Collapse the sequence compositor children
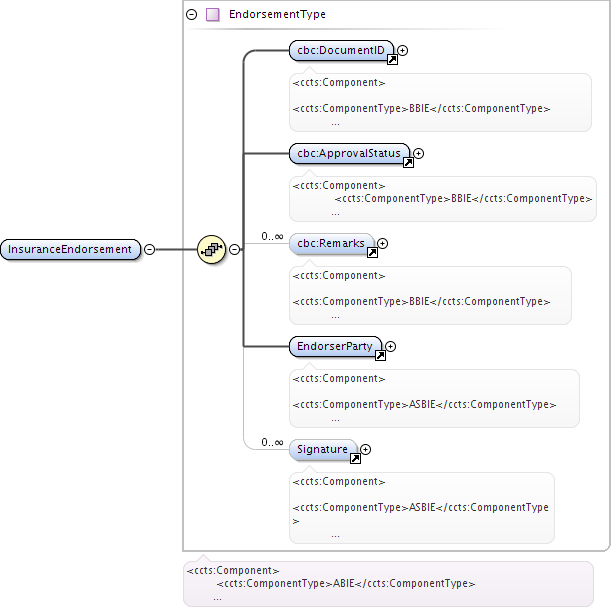The height and width of the screenshot is (610, 612). click(234, 249)
